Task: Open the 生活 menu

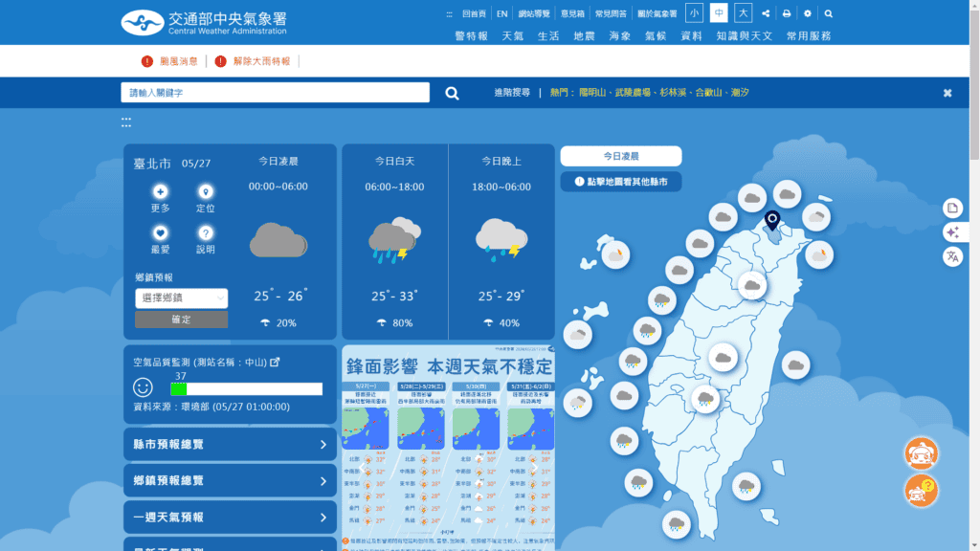Action: (548, 36)
